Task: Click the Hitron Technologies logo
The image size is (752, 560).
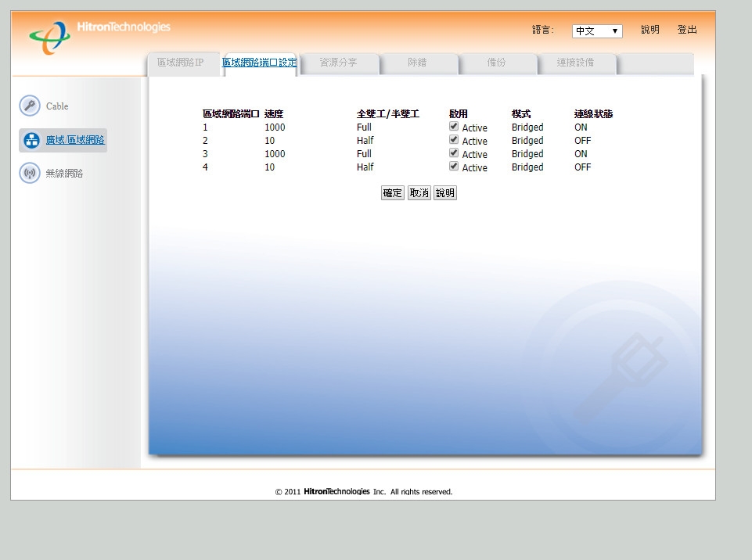Action: click(x=99, y=37)
